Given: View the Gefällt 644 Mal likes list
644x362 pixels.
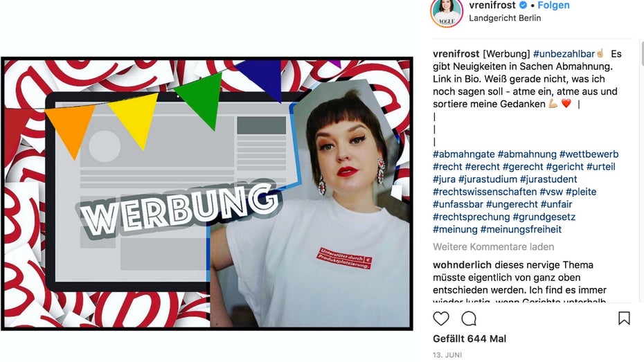Looking at the screenshot, I should (469, 338).
